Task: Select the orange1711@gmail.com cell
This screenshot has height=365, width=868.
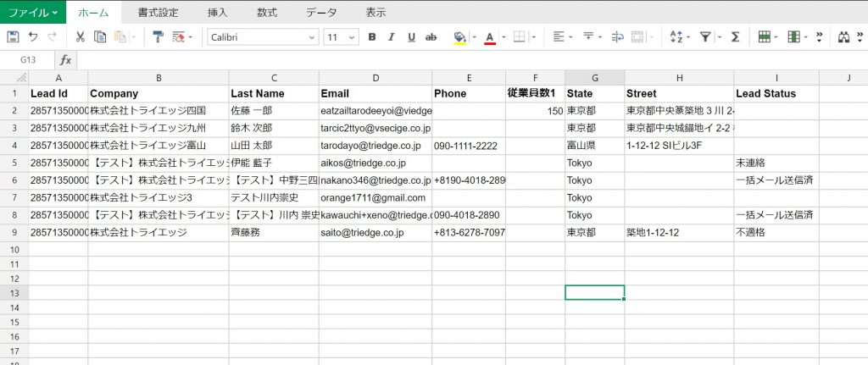Action: 376,198
